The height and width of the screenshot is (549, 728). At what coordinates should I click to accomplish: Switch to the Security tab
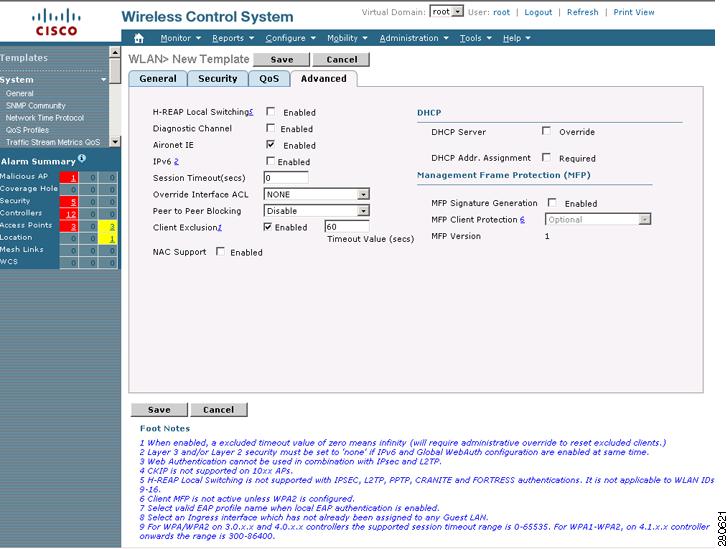pyautogui.click(x=217, y=78)
